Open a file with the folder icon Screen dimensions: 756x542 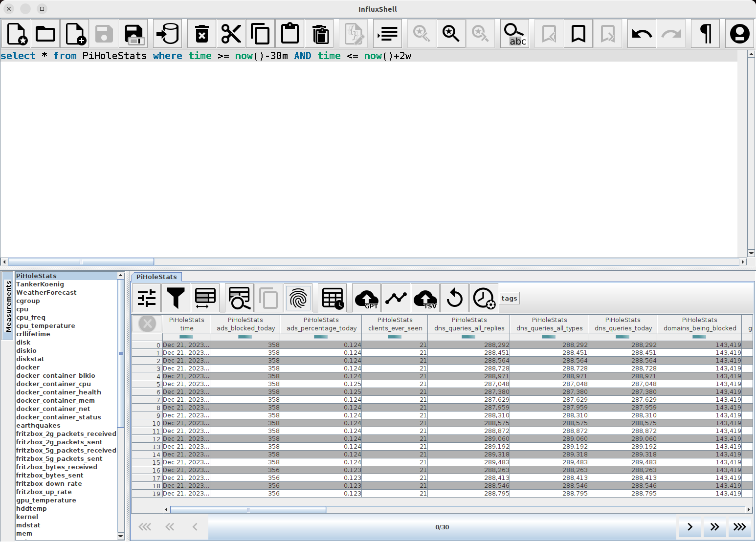pyautogui.click(x=45, y=34)
